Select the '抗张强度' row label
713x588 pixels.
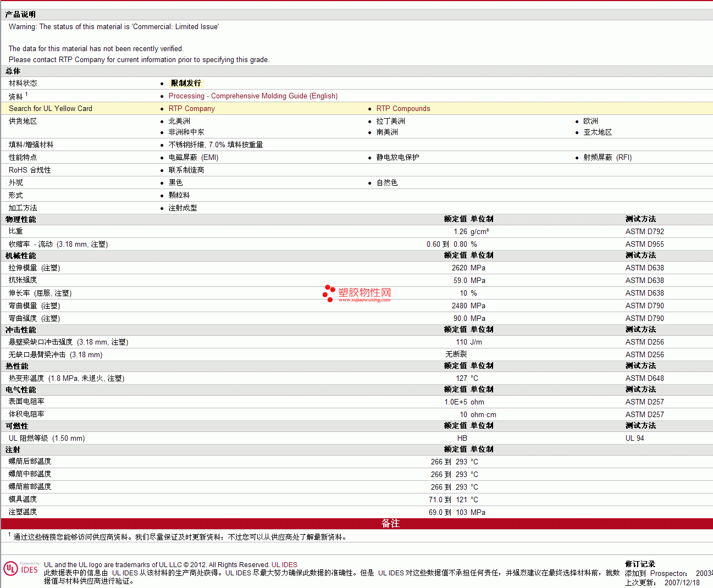coord(23,280)
